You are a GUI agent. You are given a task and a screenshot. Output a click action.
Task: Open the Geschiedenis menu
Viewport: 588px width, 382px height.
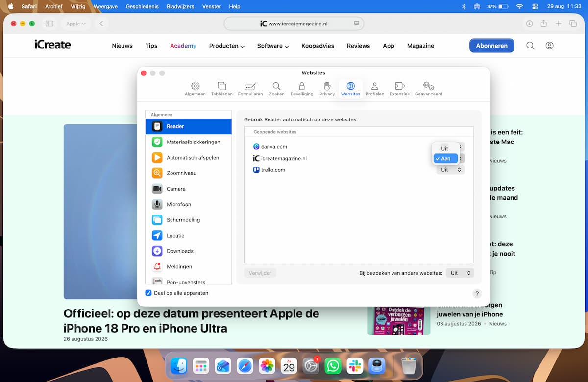click(x=142, y=6)
